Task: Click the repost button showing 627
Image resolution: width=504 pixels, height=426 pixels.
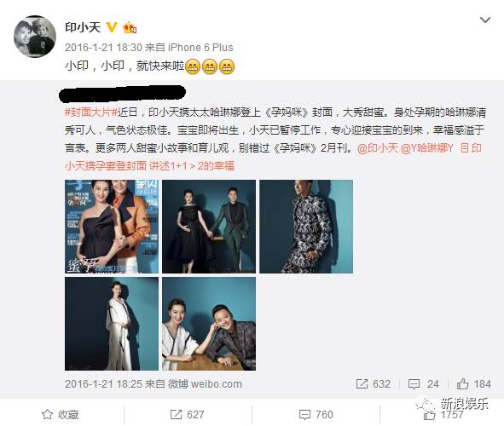Action: [x=187, y=414]
